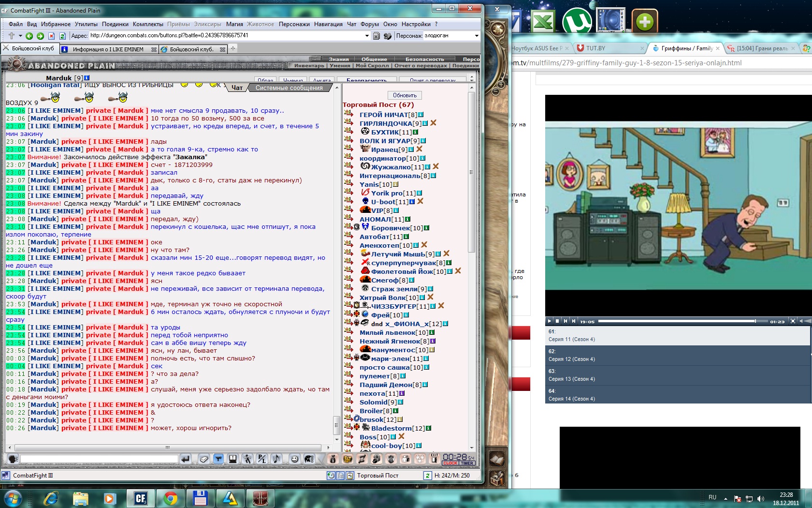This screenshot has height=508, width=812.
Task: Click stop button in video player
Action: click(x=557, y=321)
